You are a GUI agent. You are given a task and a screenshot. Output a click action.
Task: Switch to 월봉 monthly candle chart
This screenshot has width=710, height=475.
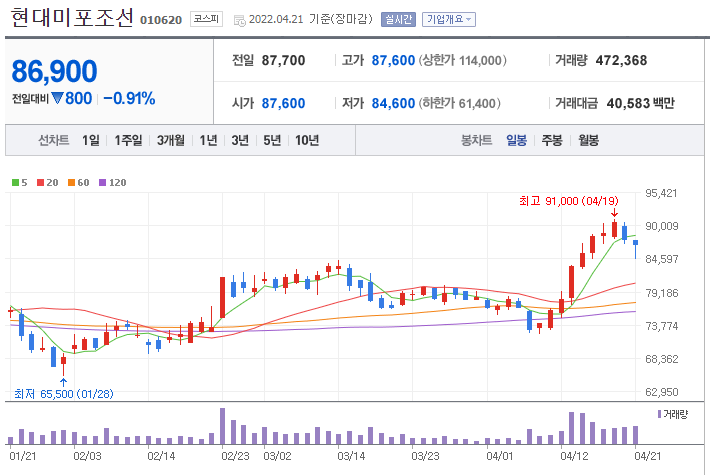588,140
